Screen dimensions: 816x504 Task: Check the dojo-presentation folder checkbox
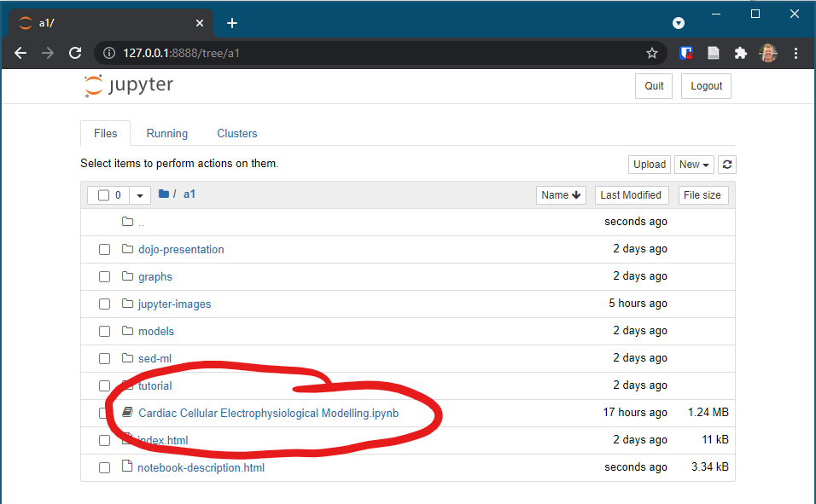[x=104, y=250]
